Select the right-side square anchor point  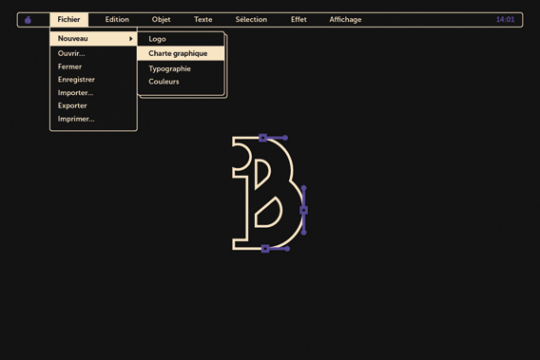click(304, 210)
